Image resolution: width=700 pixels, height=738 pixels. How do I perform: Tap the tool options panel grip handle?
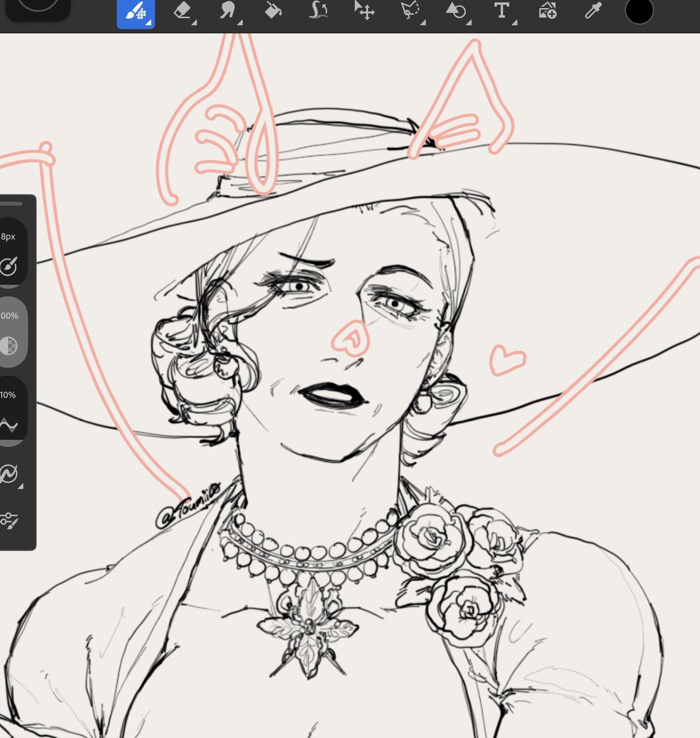pos(11,203)
